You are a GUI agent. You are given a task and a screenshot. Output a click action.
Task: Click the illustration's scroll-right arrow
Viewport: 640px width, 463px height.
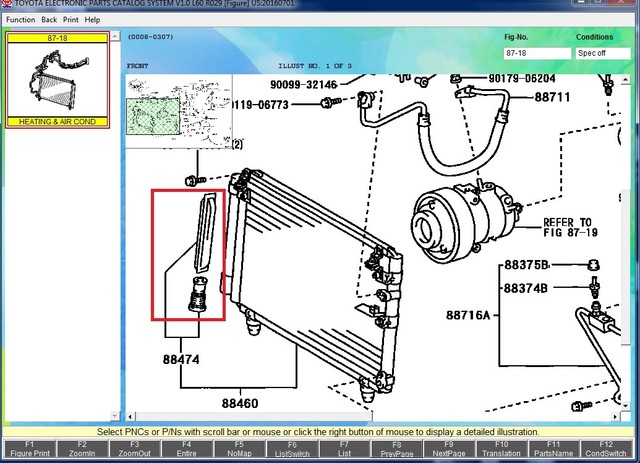click(x=615, y=417)
